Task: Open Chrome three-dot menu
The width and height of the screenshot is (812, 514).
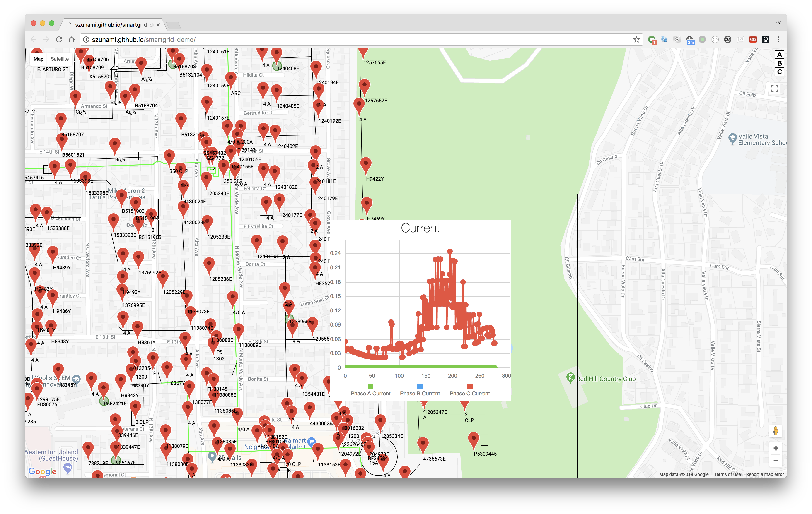Action: pyautogui.click(x=778, y=39)
